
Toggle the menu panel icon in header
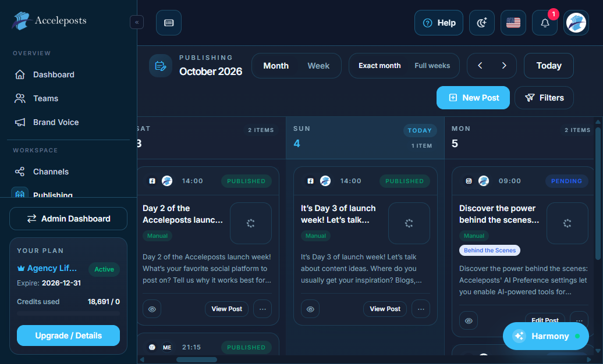click(169, 23)
